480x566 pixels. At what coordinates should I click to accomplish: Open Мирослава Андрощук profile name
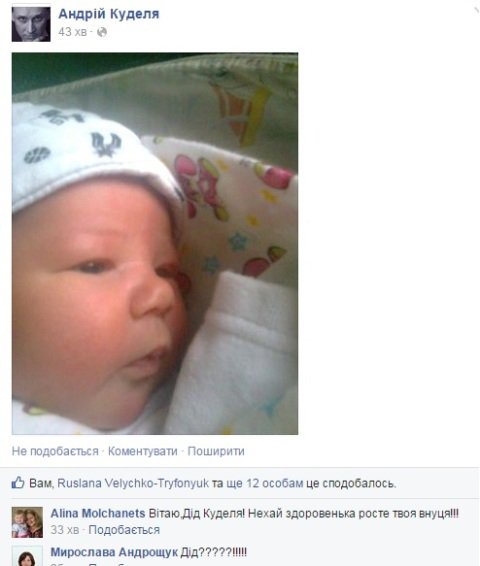click(114, 552)
